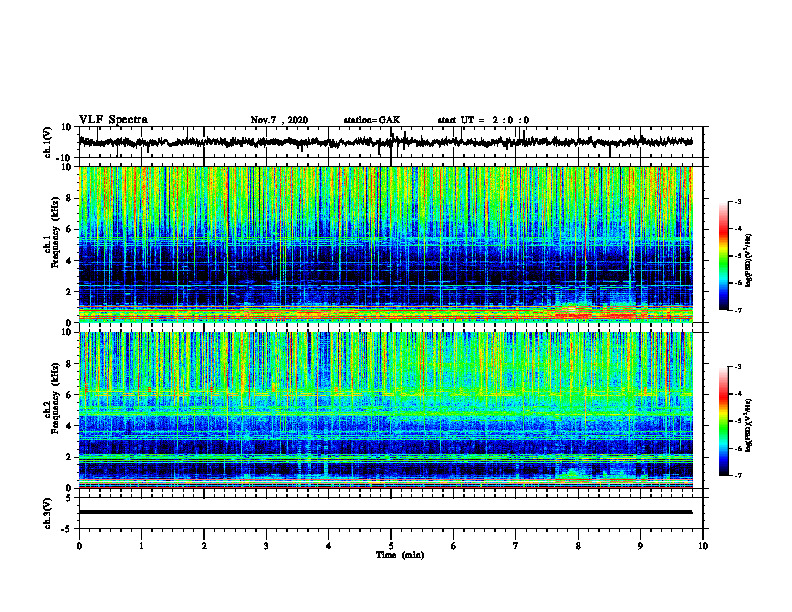Click the "2" tick on the Time axis
The height and width of the screenshot is (612, 792).
(x=204, y=546)
